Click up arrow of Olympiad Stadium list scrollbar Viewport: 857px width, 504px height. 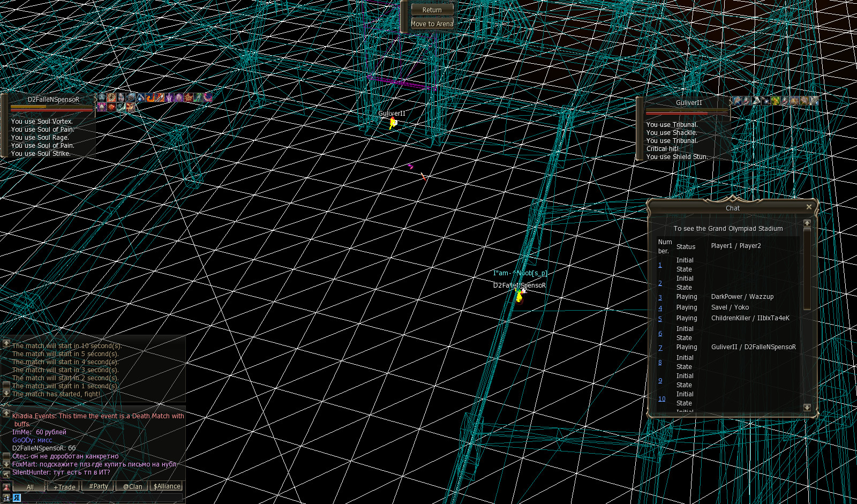tap(807, 223)
